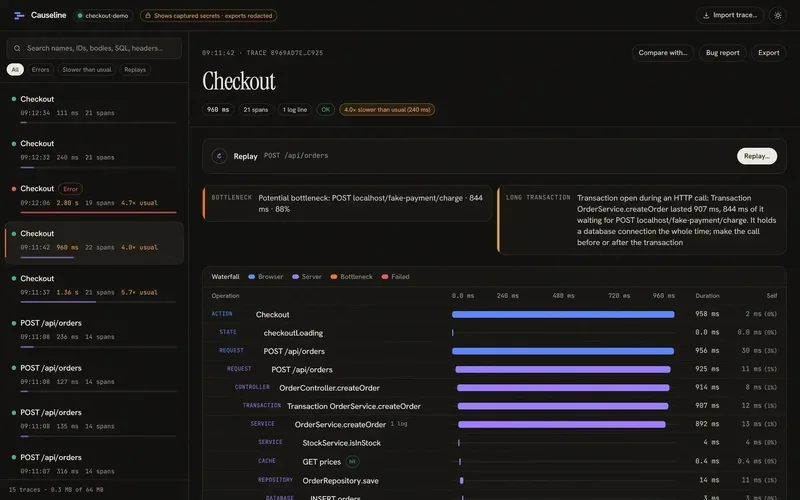Image resolution: width=800 pixels, height=500 pixels.
Task: Click the OK status pill
Action: point(326,110)
